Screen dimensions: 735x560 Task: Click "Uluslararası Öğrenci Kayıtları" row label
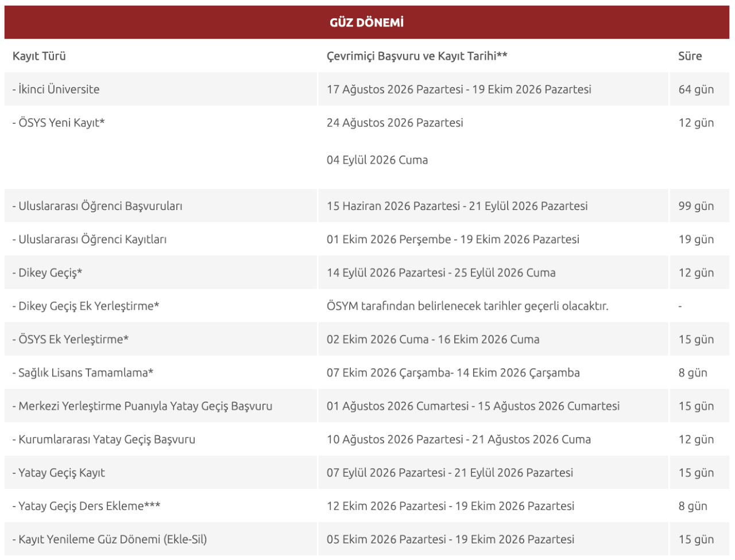point(90,239)
